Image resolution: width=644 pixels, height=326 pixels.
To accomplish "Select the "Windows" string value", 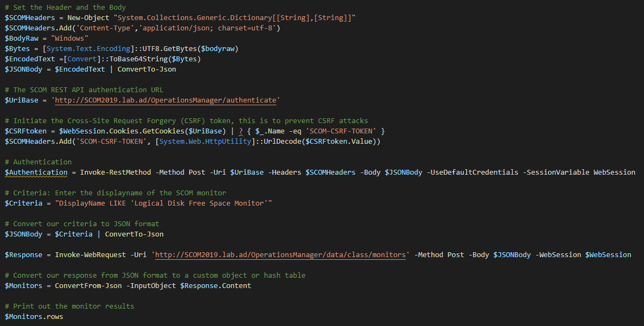I will click(x=69, y=38).
